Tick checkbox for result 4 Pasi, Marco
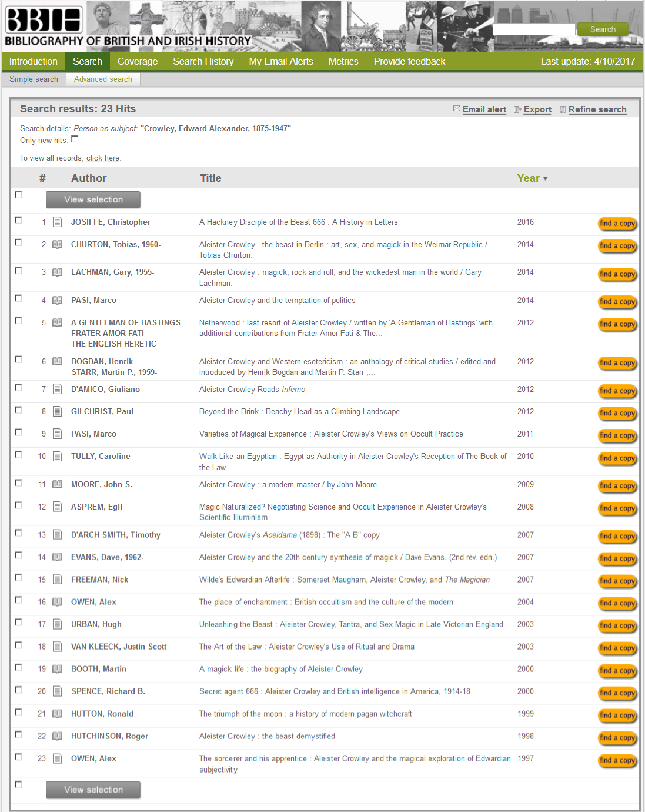Viewport: 645px width, 812px height. (18, 299)
